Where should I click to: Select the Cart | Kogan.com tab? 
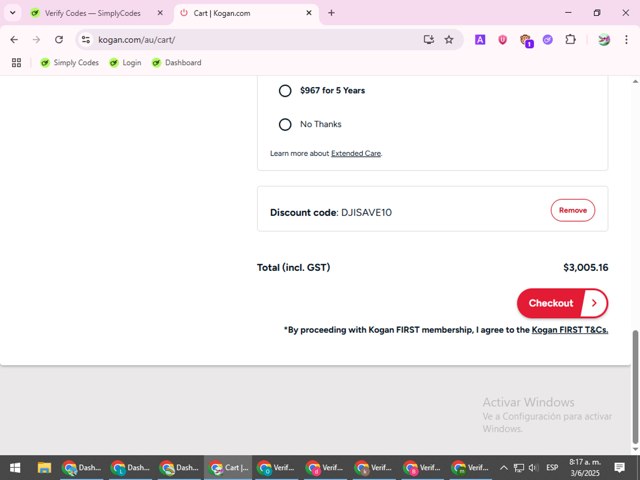coord(247,13)
